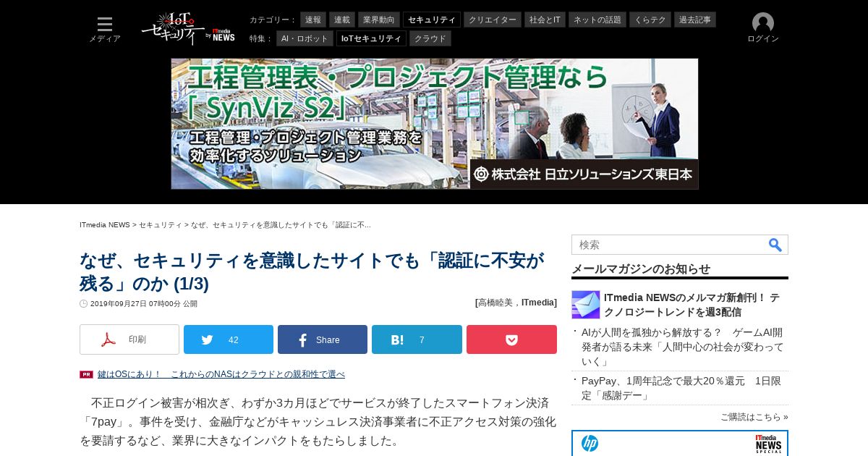Image resolution: width=868 pixels, height=456 pixels.
Task: Select the 過去記事 category tab
Action: tap(695, 20)
